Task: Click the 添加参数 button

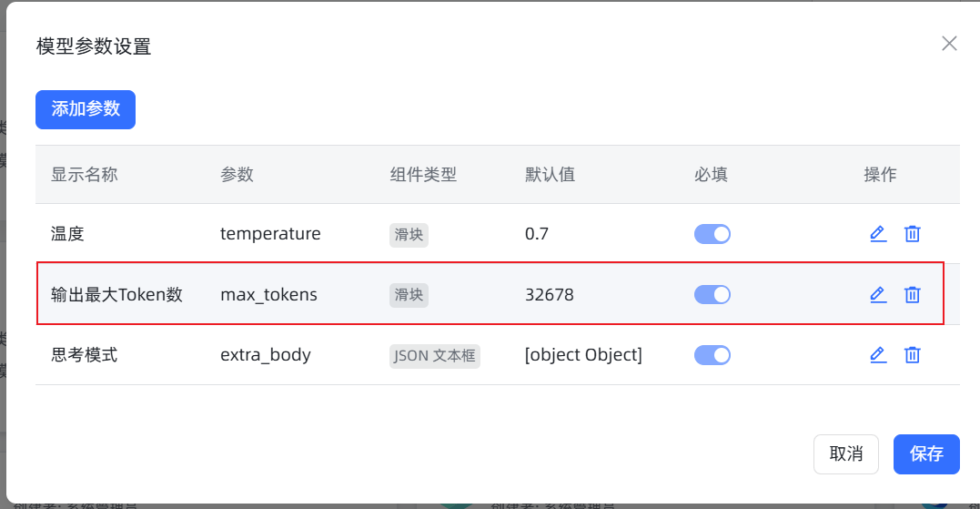Action: (86, 109)
